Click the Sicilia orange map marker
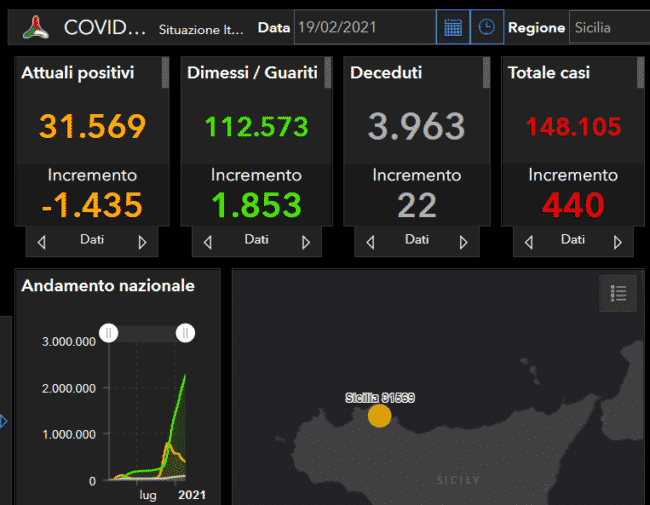The width and height of the screenshot is (650, 505). click(x=379, y=416)
